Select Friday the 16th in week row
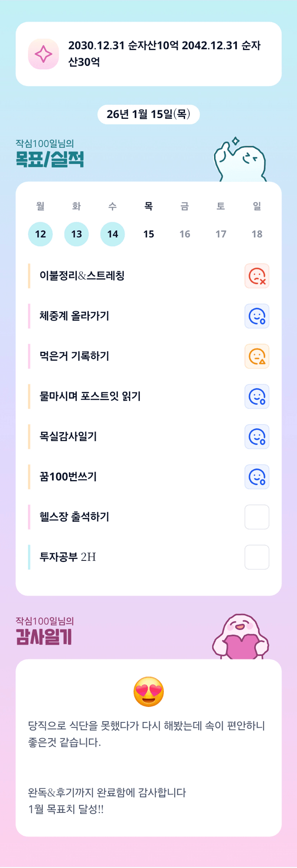This screenshot has height=868, width=297. tap(185, 234)
